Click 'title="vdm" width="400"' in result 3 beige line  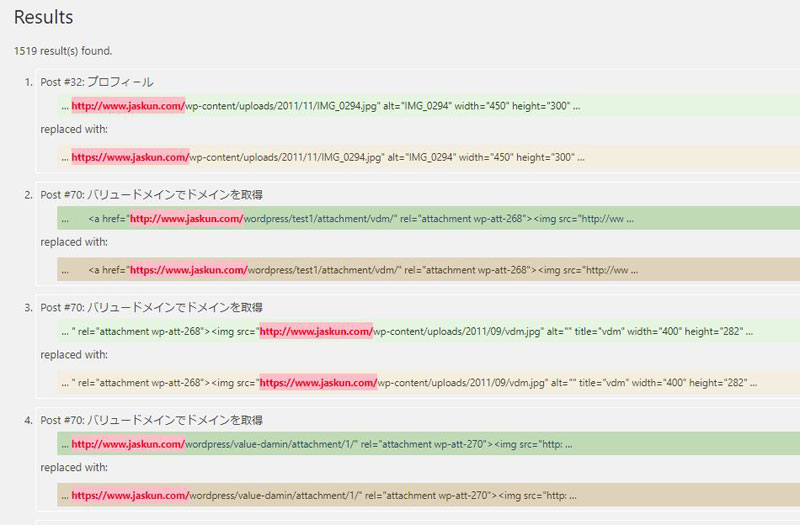pyautogui.click(x=633, y=383)
